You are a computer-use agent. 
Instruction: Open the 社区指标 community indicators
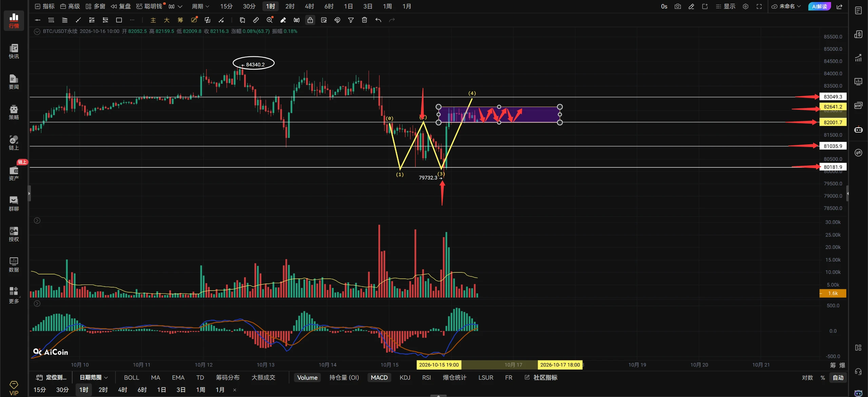click(x=541, y=377)
